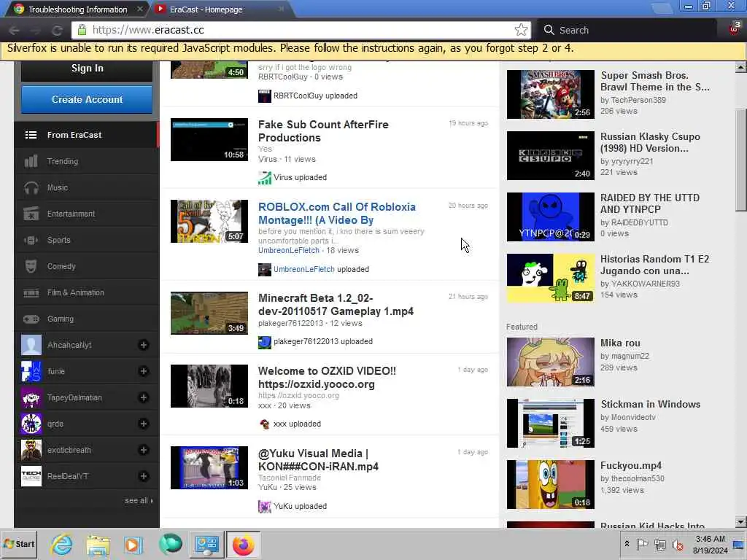Open Minecraft Beta 1.2_02 Gameplay video title
Screen dimensions: 747x560
point(336,305)
